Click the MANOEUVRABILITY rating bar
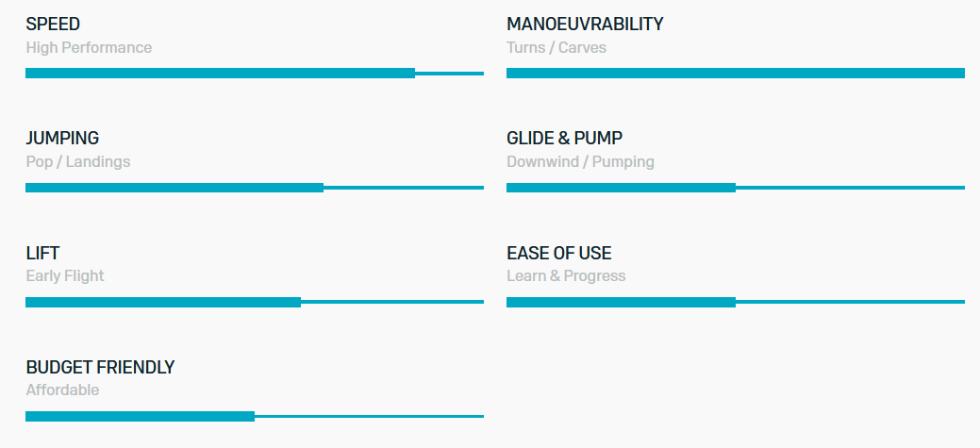Screen dimensions: 980x448 pos(736,74)
